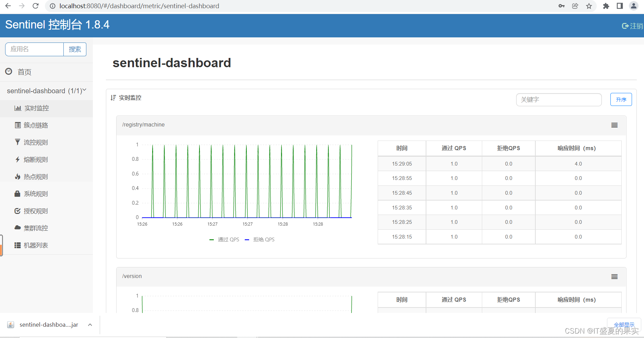Open the 热点规则 menu item

[46, 177]
